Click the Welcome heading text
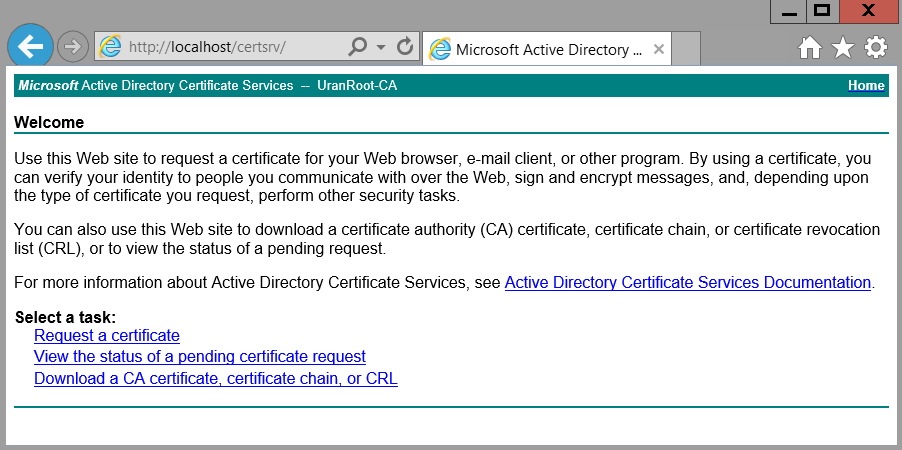Viewport: 902px width, 450px height. pos(49,122)
